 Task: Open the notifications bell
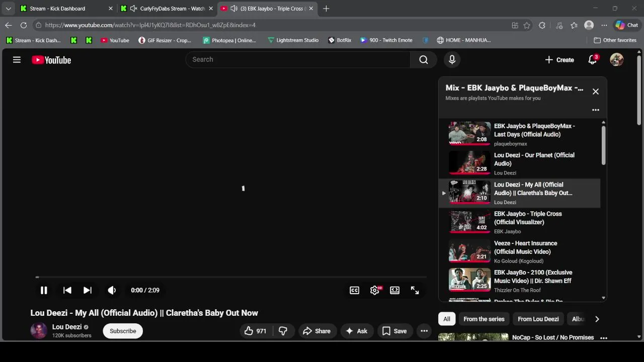[x=593, y=60]
